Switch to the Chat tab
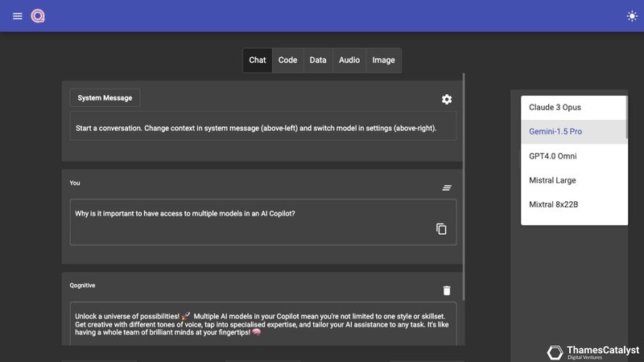Image resolution: width=644 pixels, height=362 pixels. pos(258,60)
